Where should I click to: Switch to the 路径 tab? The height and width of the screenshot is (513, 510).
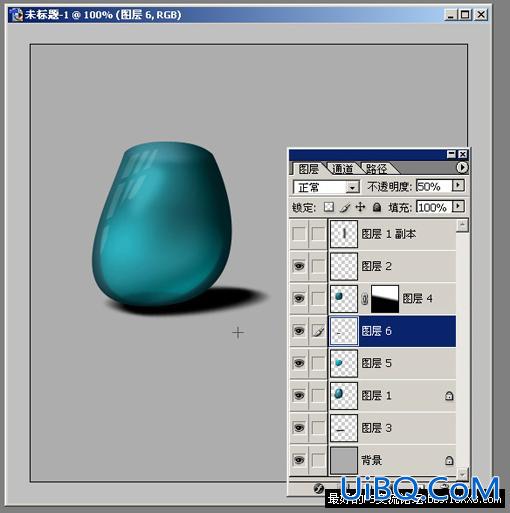tap(377, 169)
